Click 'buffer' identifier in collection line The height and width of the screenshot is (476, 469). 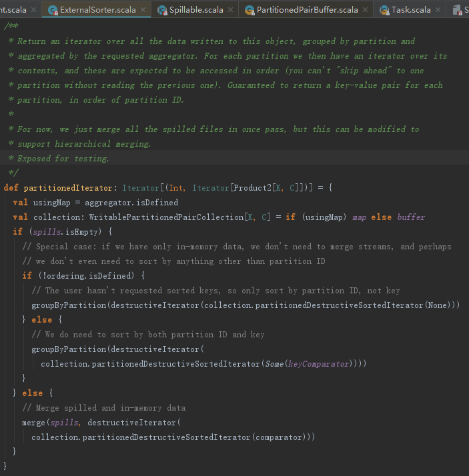411,217
